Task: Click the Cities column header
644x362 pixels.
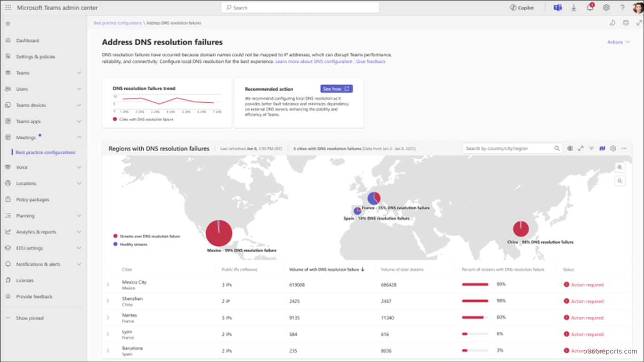Action: click(127, 270)
